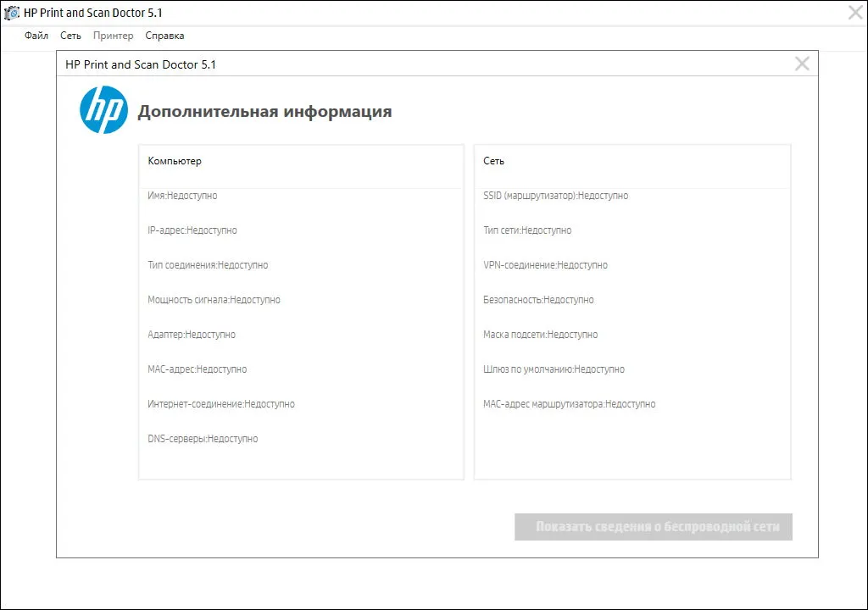Open the Файл menu
The height and width of the screenshot is (610, 868).
[x=36, y=36]
